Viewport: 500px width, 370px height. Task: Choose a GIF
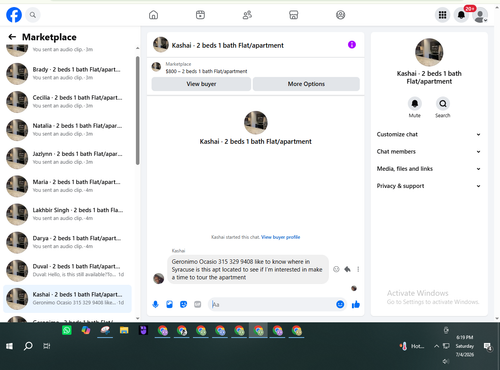198,304
